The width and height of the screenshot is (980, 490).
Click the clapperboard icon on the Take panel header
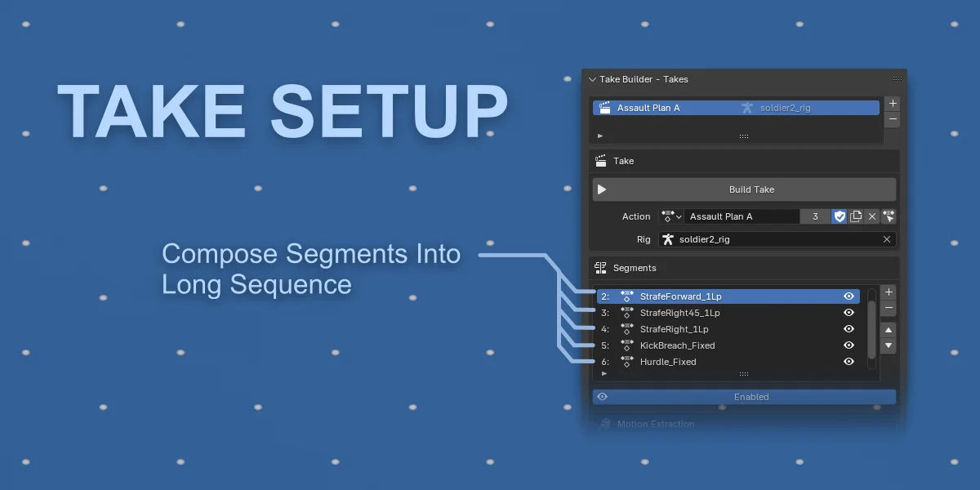[600, 161]
